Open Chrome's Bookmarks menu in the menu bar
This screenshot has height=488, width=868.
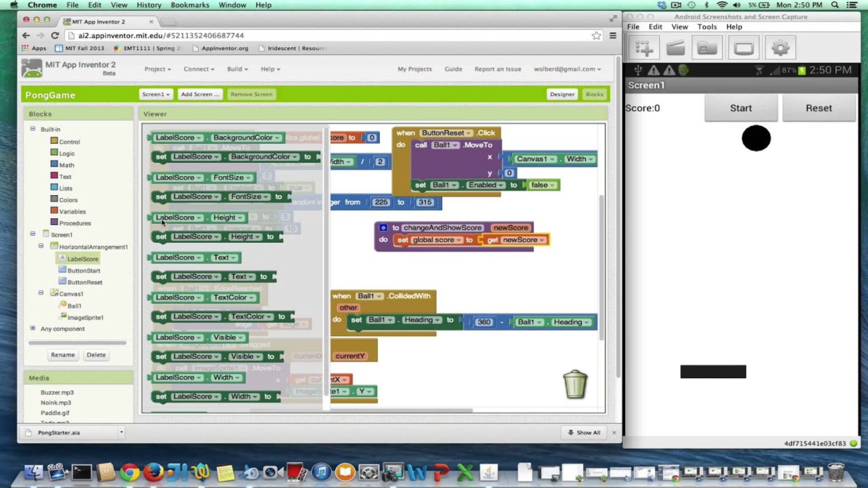(x=190, y=5)
